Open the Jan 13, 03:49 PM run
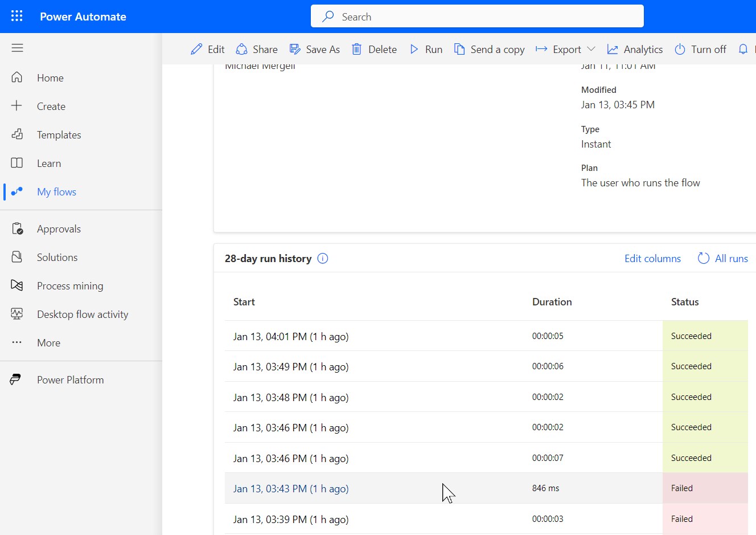 [x=291, y=366]
